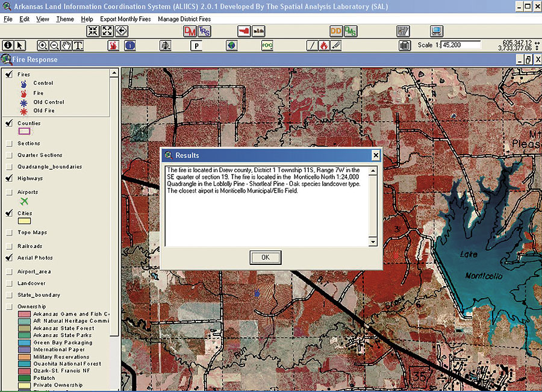Click the Cities yellow color swatch

click(24, 221)
